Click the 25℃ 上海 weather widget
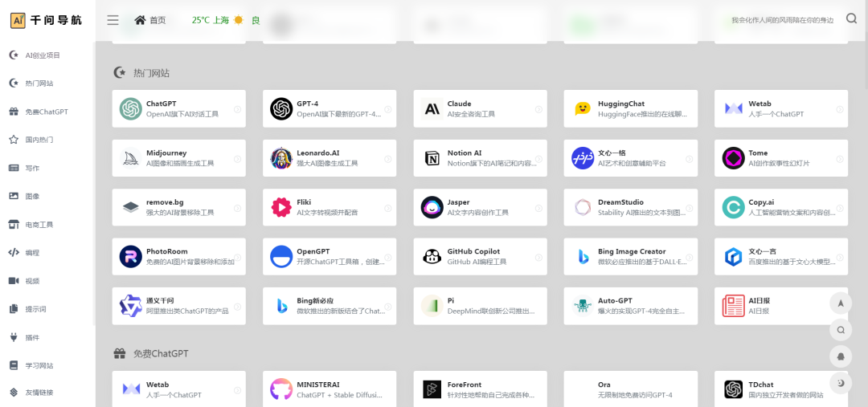 coord(226,20)
